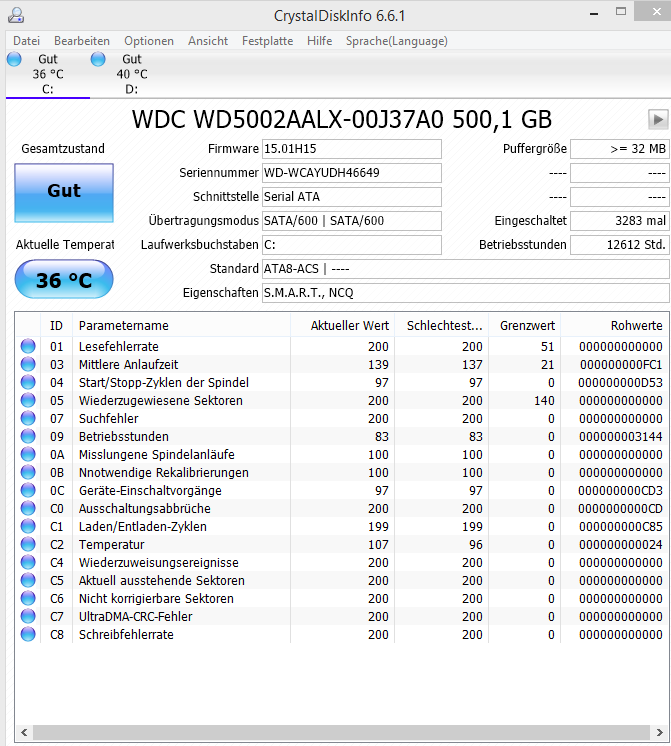Screen dimensions: 671x746
Task: Click the Betriebsstunden field 12612 Std.
Action: [620, 245]
